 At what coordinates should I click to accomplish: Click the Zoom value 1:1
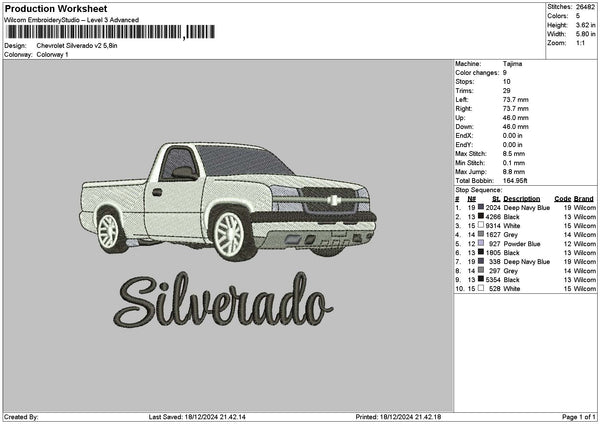(x=580, y=43)
